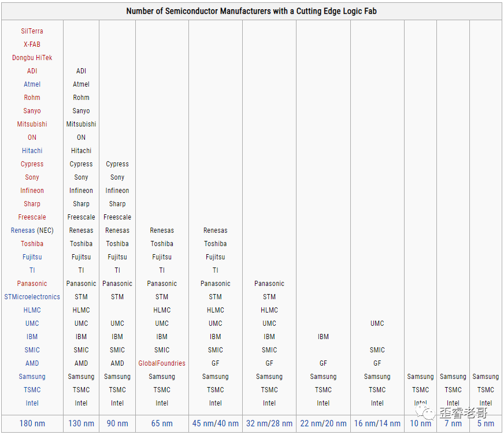The height and width of the screenshot is (435, 504).
Task: Click the STMicroelectronics link
Action: (x=32, y=297)
